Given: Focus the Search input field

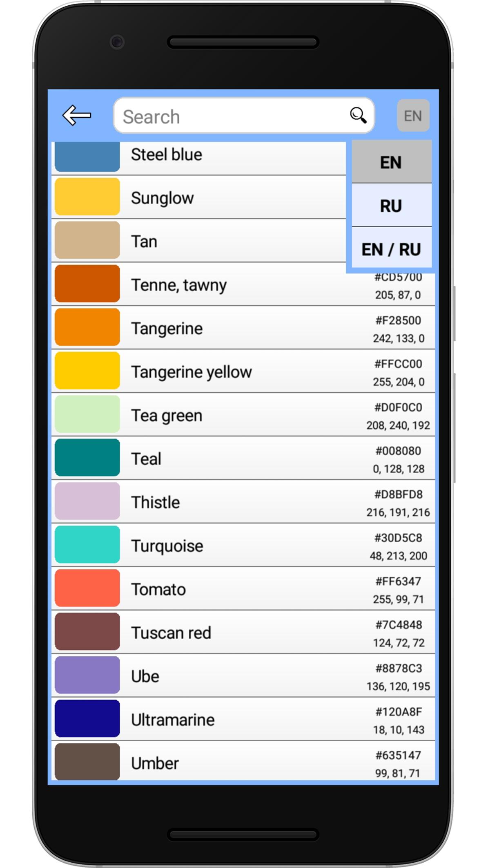Looking at the screenshot, I should coord(244,116).
